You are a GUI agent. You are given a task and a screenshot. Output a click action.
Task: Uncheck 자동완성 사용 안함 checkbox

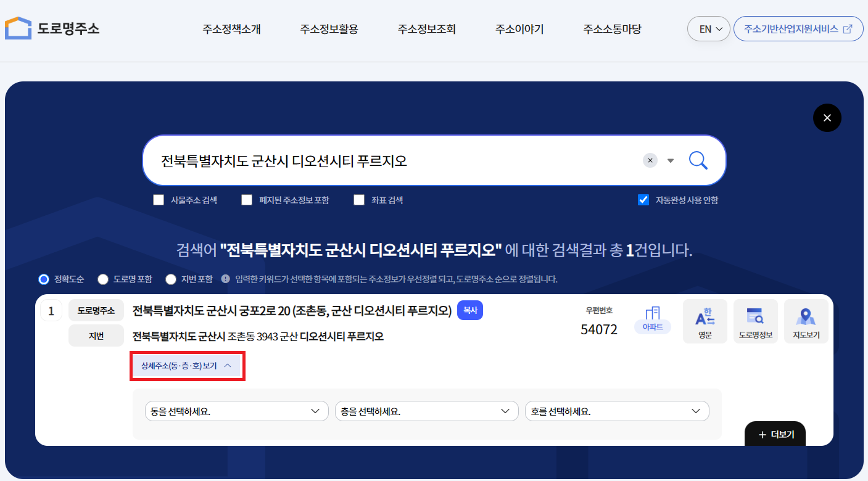coord(643,200)
